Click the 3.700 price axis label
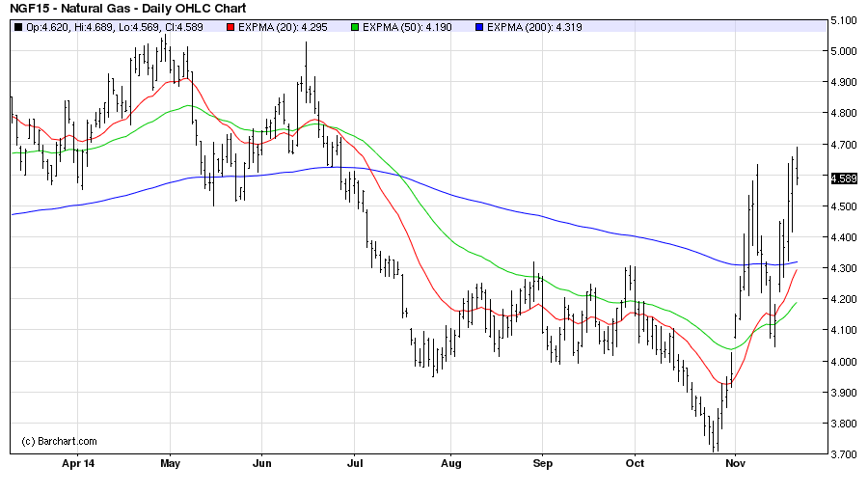868x493 pixels. point(844,454)
